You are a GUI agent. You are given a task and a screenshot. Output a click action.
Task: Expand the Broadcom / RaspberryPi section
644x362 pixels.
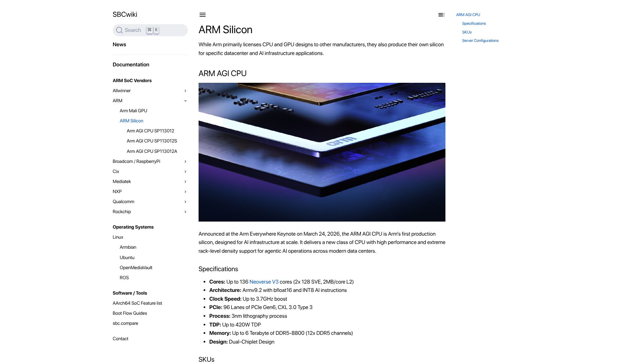[185, 162]
